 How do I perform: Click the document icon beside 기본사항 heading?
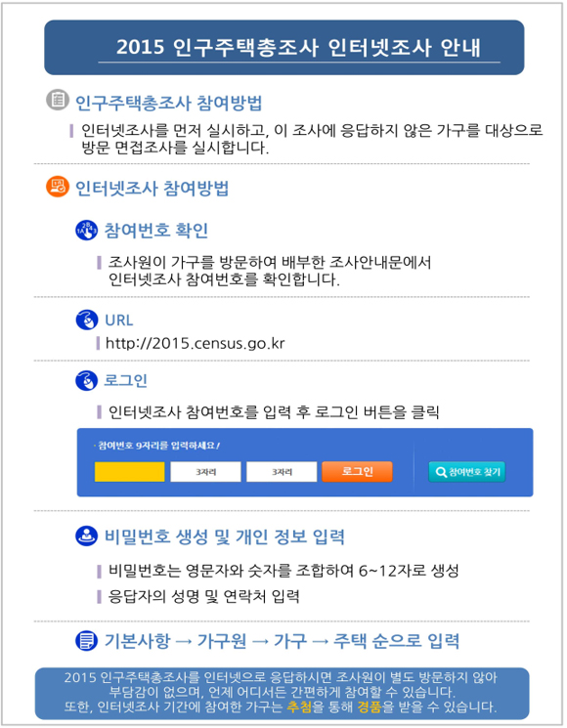point(86,641)
